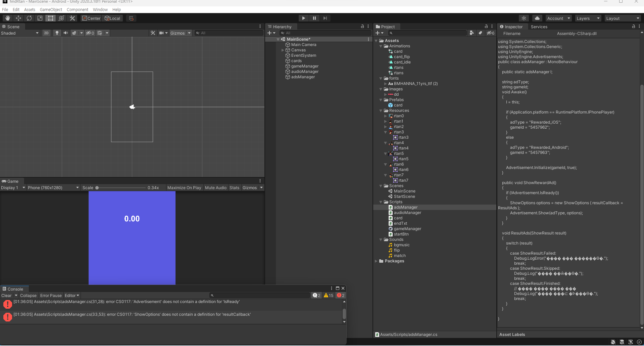
Task: Click the bug Debug Mode status bar icon
Action: pyautogui.click(x=613, y=342)
